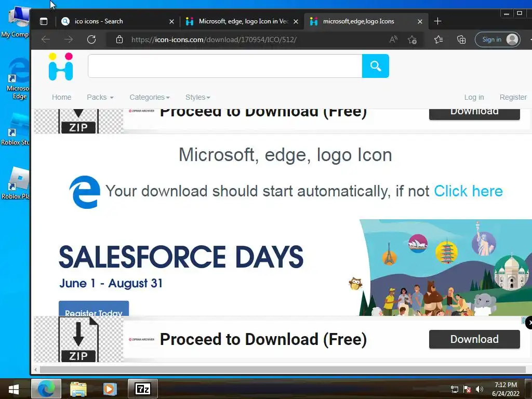This screenshot has width=532, height=399.
Task: Click the bottom 'Proceed to Download (Free)' text
Action: click(x=263, y=339)
